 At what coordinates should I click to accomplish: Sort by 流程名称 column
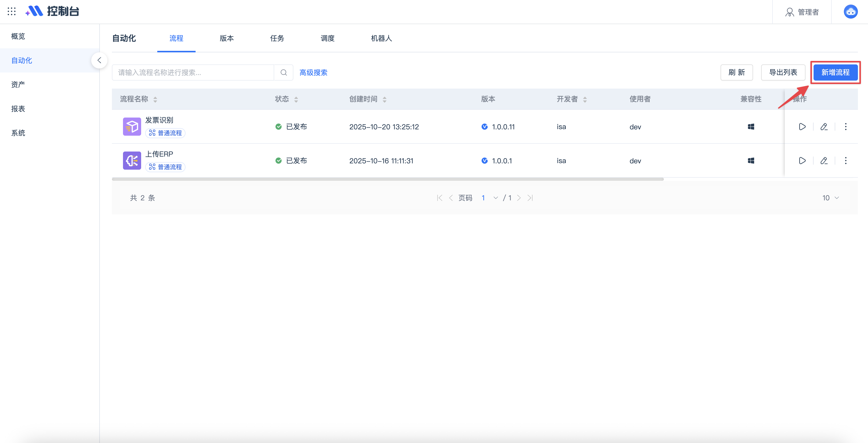(155, 99)
